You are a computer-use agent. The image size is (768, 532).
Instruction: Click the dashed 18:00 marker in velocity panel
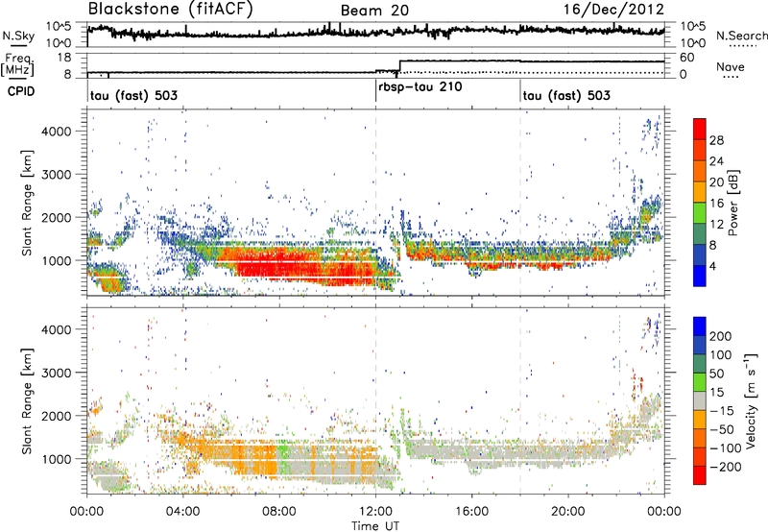click(x=520, y=400)
